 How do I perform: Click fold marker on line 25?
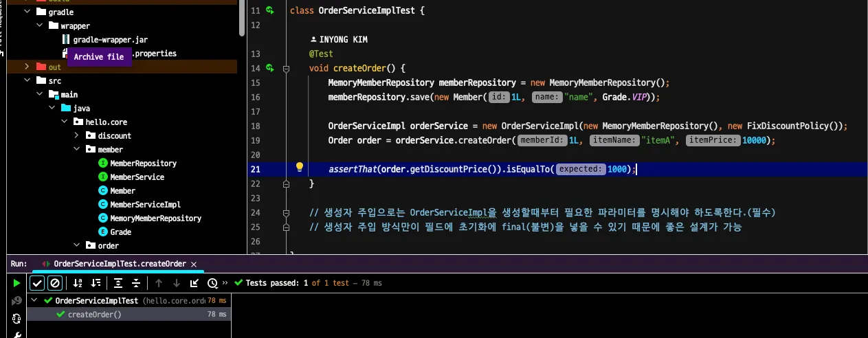pos(286,227)
